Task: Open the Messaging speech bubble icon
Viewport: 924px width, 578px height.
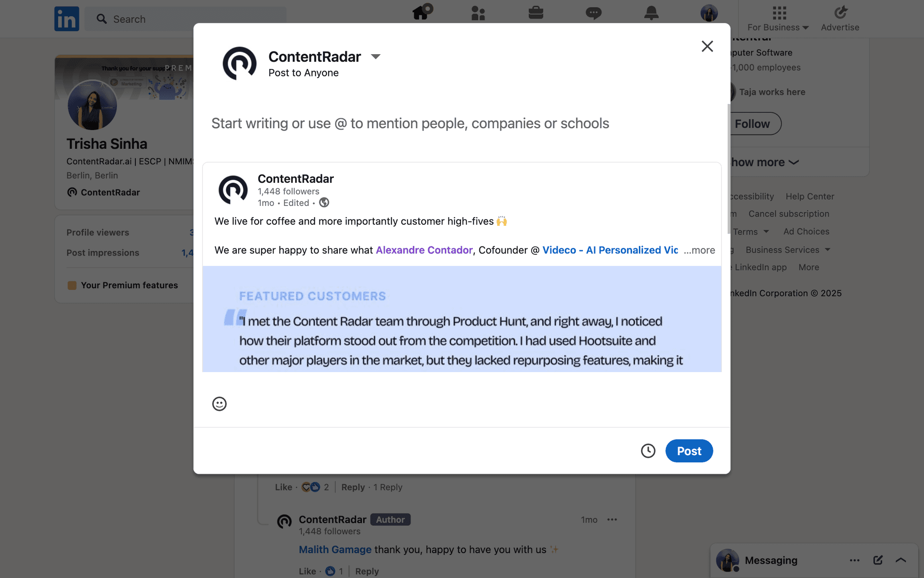Action: click(x=594, y=13)
